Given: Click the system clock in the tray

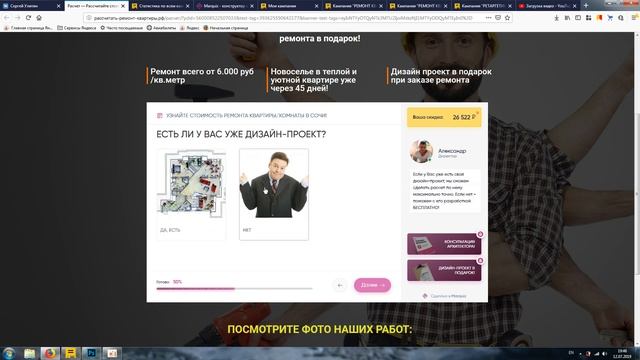Looking at the screenshot, I should tap(622, 353).
